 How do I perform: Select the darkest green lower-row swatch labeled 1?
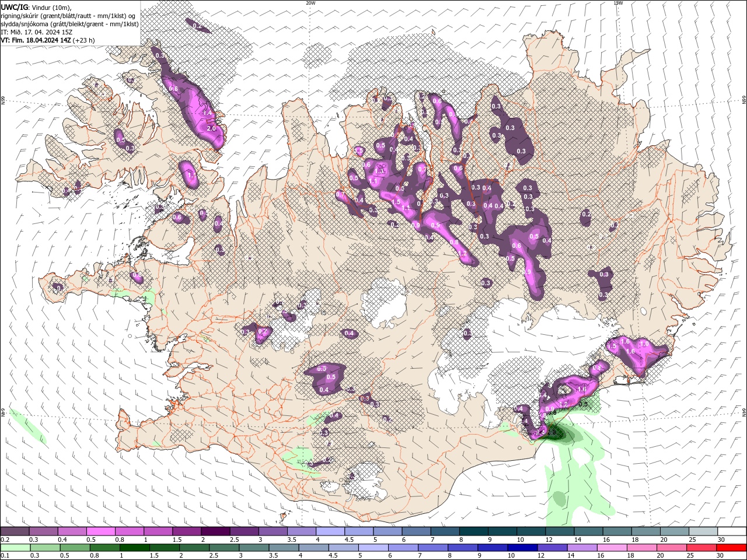(134, 548)
